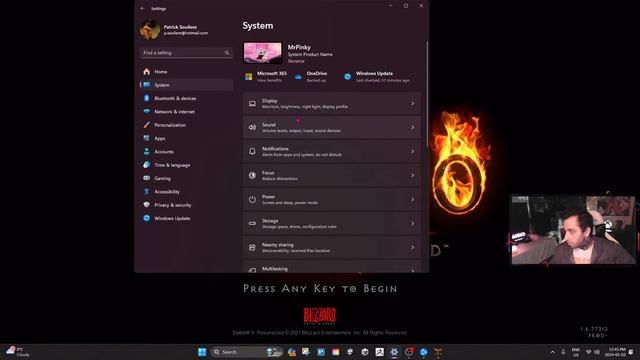640x360 pixels.
Task: Click the ENG language indicator in tray
Action: 576,352
